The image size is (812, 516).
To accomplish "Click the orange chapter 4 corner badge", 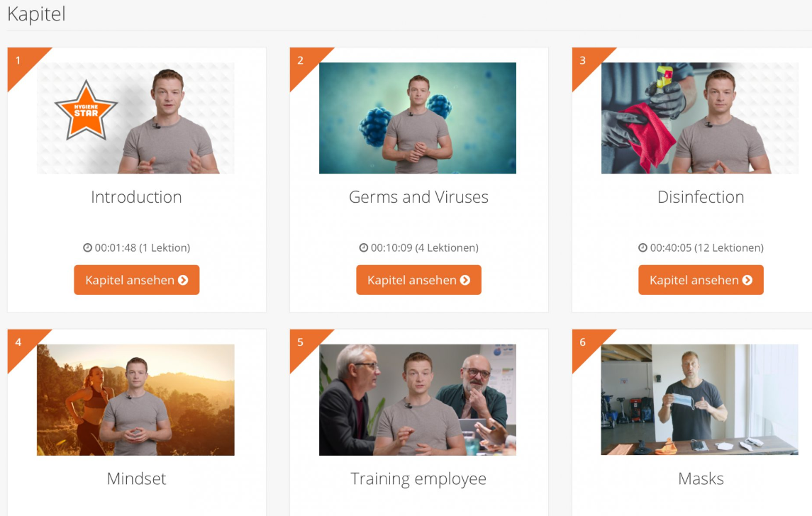I will 22,344.
